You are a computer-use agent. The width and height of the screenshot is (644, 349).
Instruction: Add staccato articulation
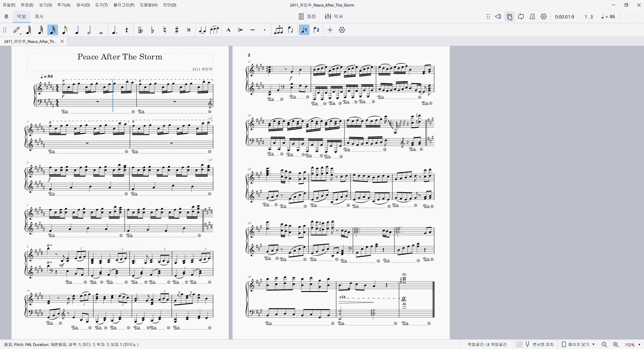(265, 30)
